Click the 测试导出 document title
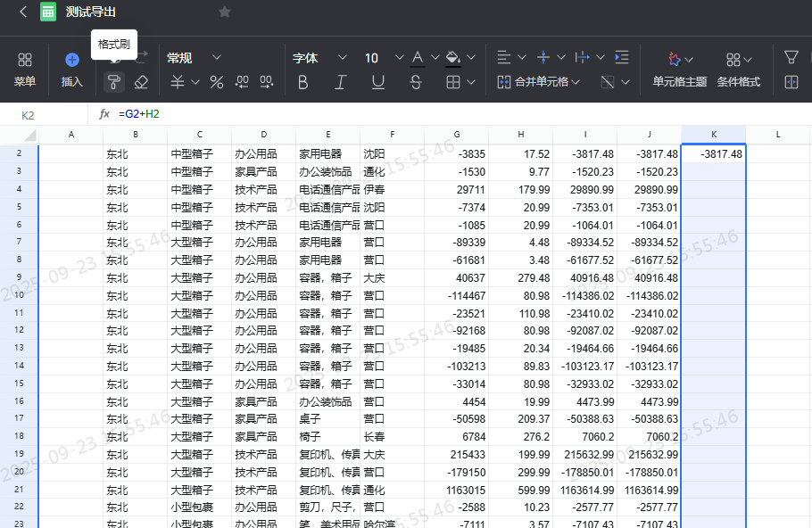Image resolution: width=812 pixels, height=528 pixels. (91, 12)
